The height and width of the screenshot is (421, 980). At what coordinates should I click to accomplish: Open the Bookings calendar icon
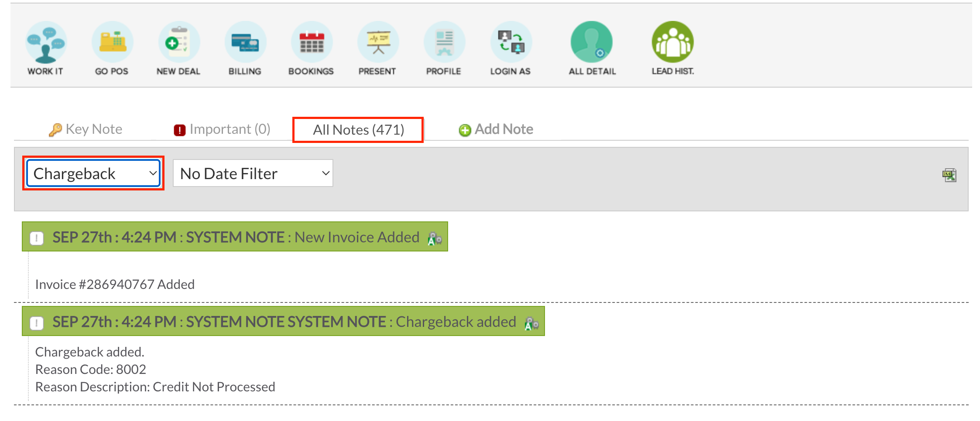tap(311, 43)
